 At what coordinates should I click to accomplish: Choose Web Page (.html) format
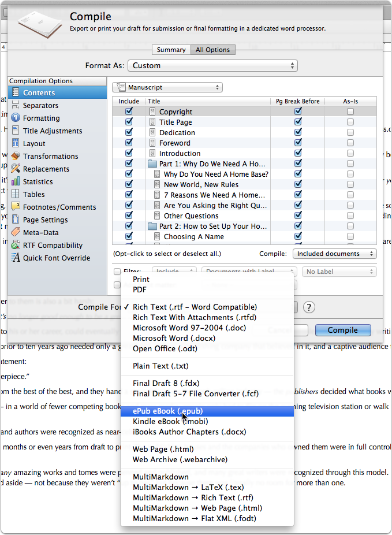207,449
